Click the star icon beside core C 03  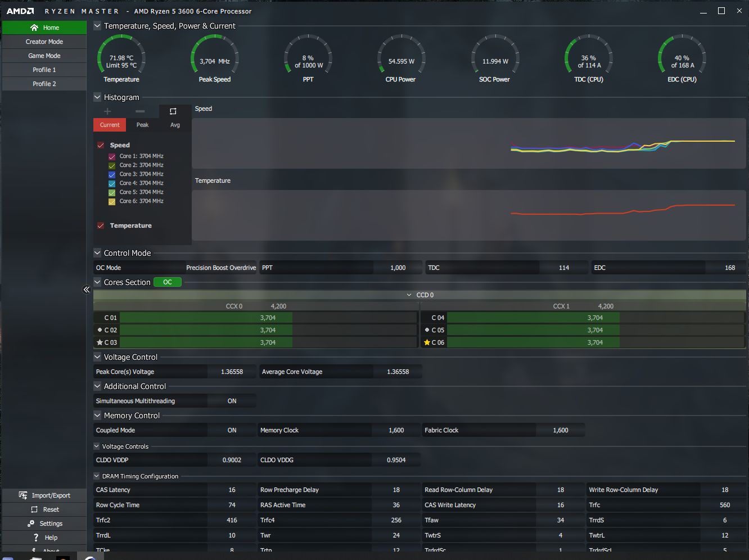[x=100, y=342]
